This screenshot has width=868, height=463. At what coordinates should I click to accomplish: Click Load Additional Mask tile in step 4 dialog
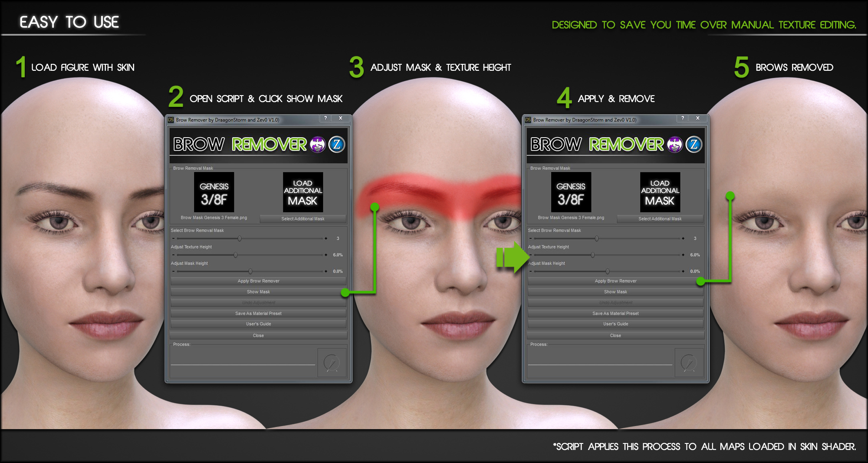click(660, 192)
